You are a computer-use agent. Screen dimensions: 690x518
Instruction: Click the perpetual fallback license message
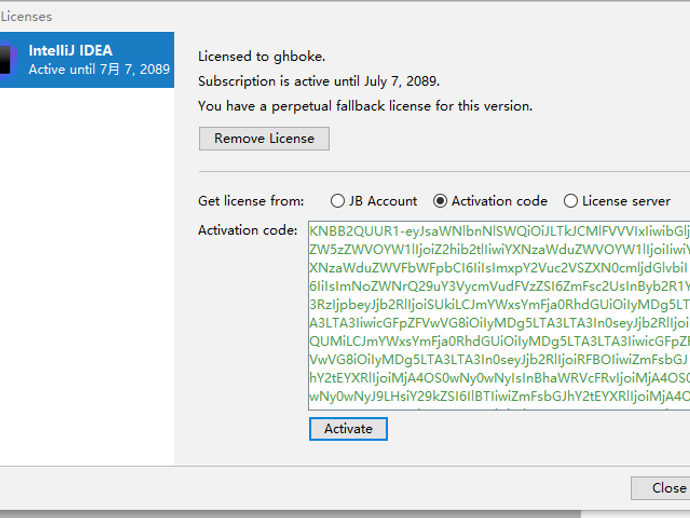(x=365, y=106)
